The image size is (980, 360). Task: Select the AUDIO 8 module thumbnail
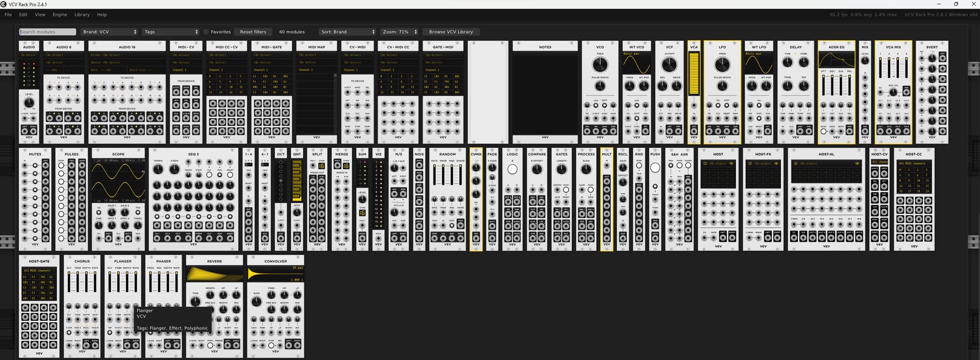pos(64,92)
